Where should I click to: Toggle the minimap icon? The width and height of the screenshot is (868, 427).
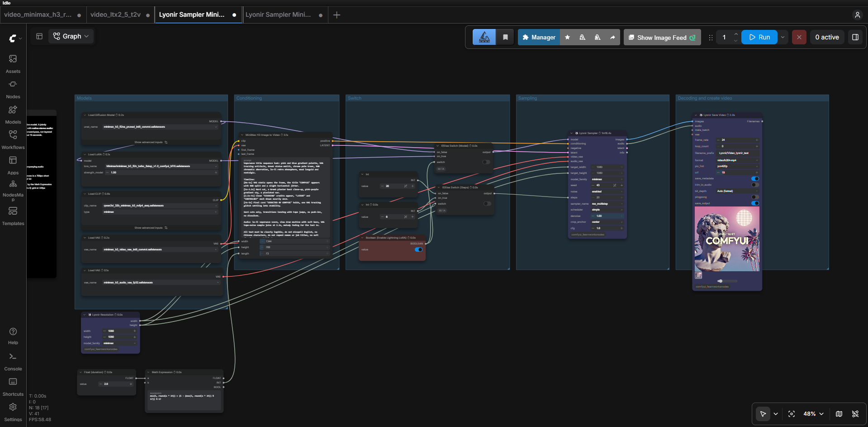[x=839, y=414]
